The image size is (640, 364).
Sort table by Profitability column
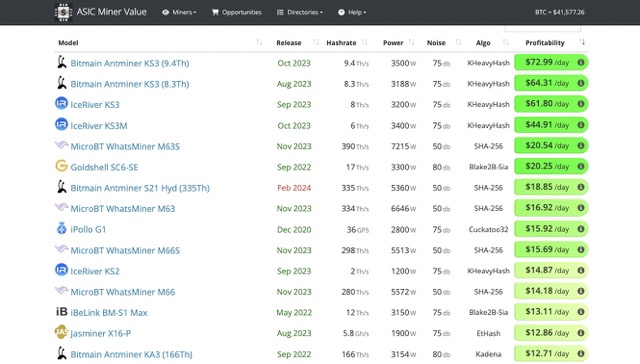pyautogui.click(x=545, y=42)
